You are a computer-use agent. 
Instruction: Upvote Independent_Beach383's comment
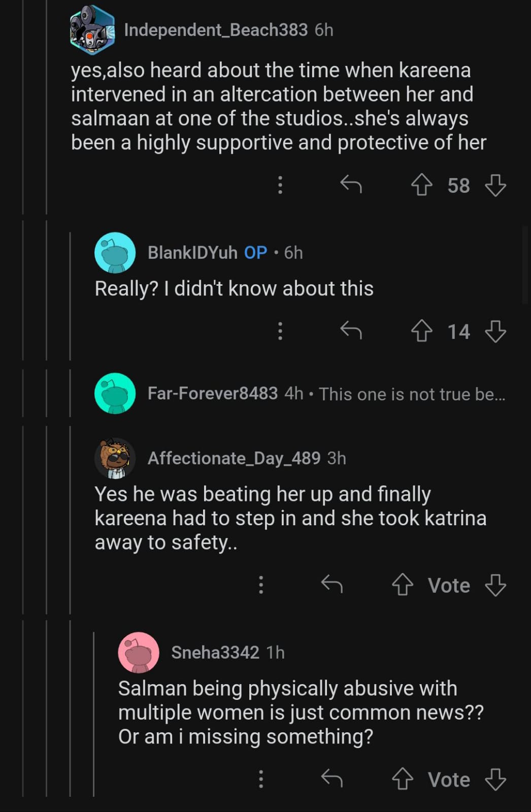coord(421,185)
